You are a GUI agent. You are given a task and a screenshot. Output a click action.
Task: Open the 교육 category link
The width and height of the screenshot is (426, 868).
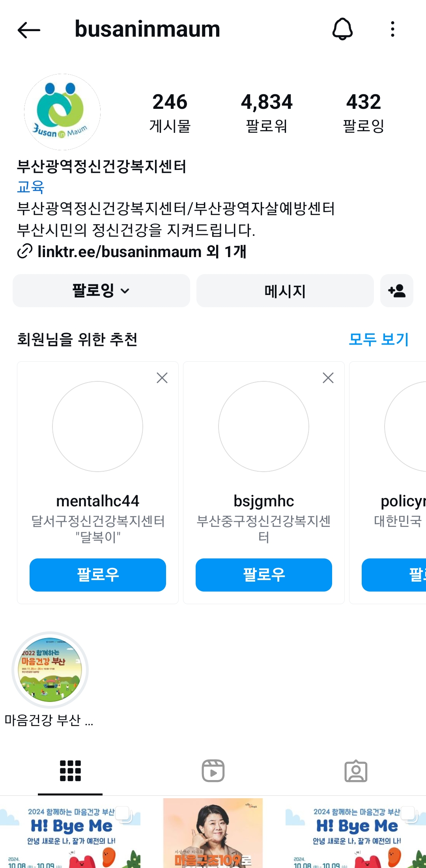(30, 187)
